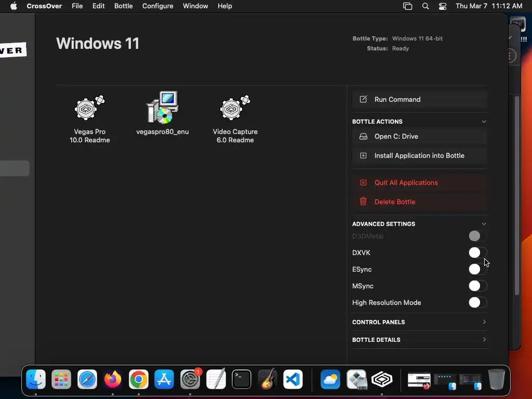Collapse the Advanced Settings section

tap(484, 224)
